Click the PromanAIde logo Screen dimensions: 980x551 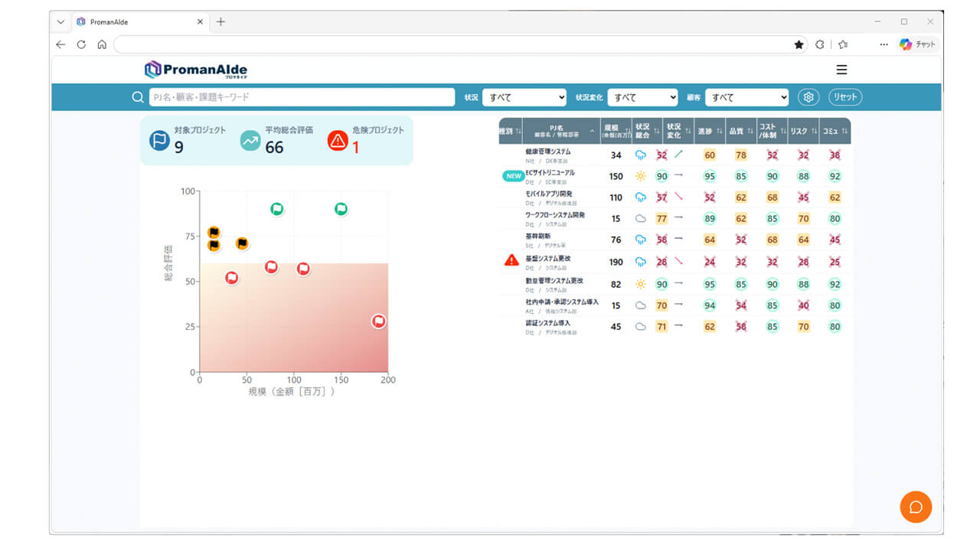196,70
